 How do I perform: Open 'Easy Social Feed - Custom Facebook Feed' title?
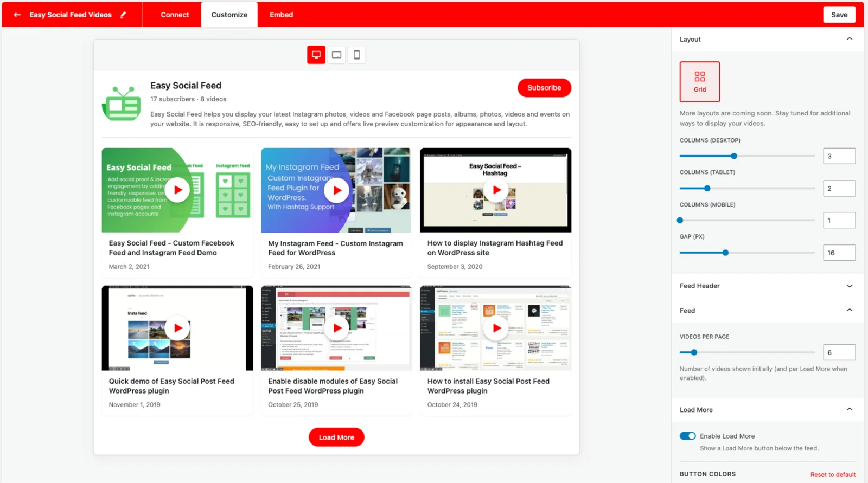[171, 248]
